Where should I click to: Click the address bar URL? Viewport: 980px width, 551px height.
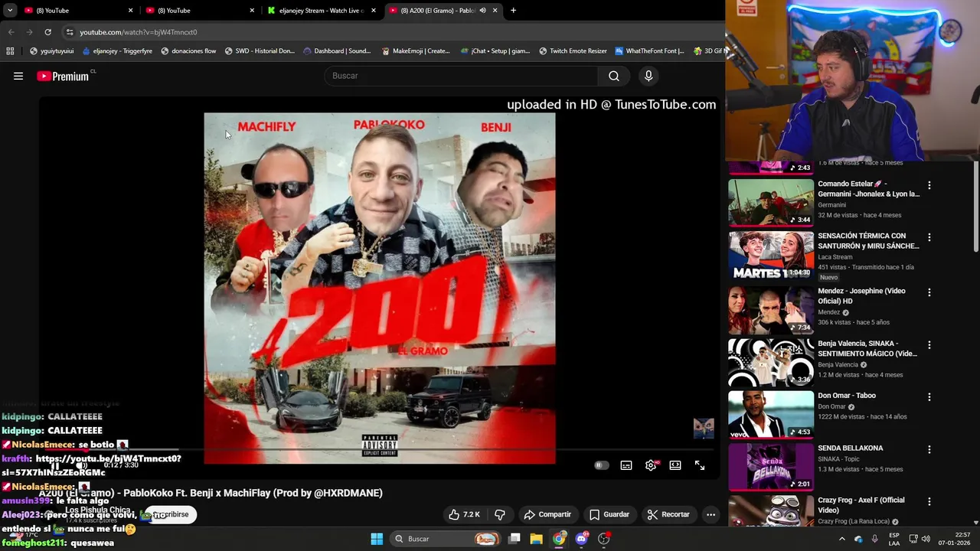click(x=138, y=32)
